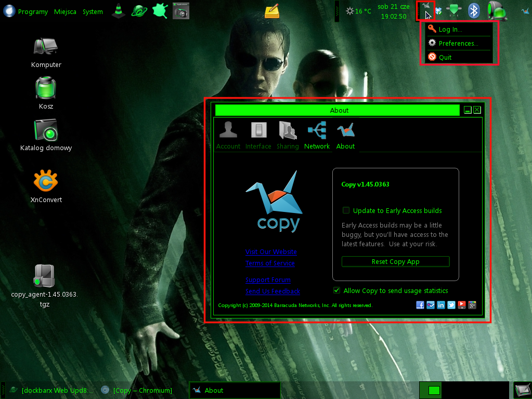Open the Account tab in Copy preferences
The height and width of the screenshot is (399, 532).
coord(228,135)
